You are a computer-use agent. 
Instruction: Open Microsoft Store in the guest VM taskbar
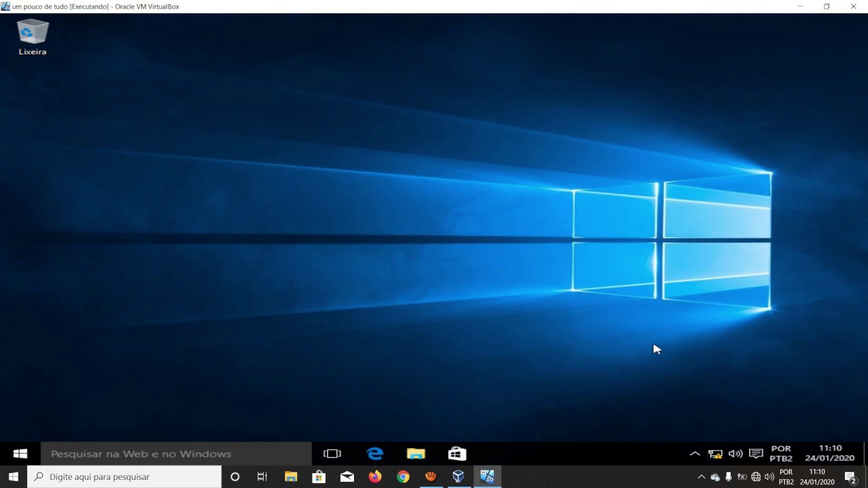tap(457, 453)
